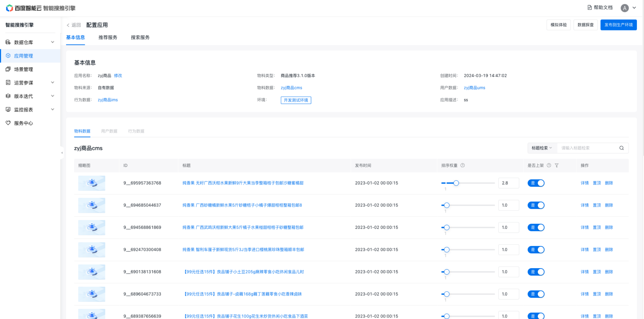Click weight slider handle for item 9__692470300408
Image resolution: width=644 pixels, height=319 pixels.
447,250
